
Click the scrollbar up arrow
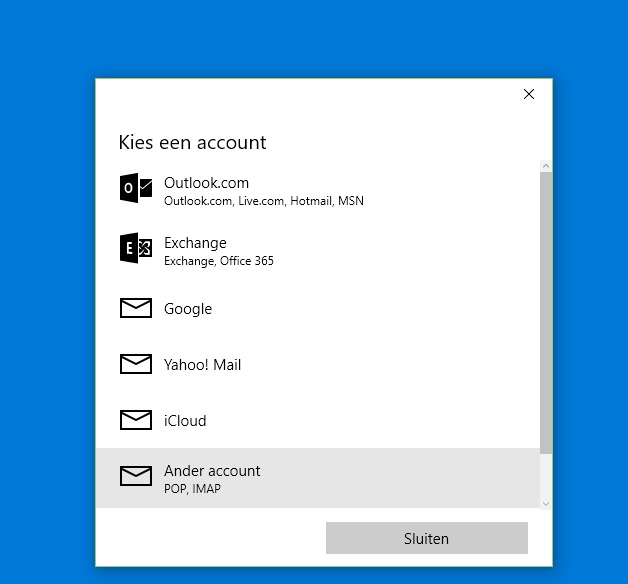pyautogui.click(x=546, y=166)
